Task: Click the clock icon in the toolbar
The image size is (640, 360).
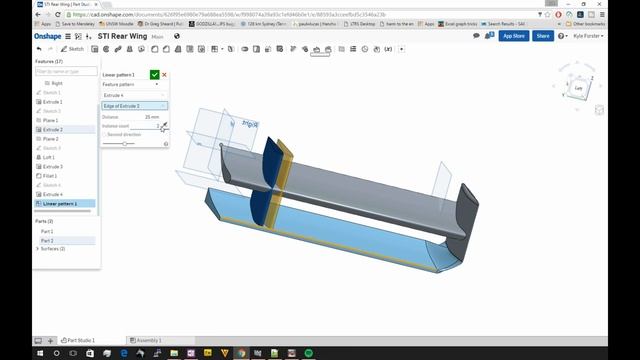Action: tap(365, 49)
